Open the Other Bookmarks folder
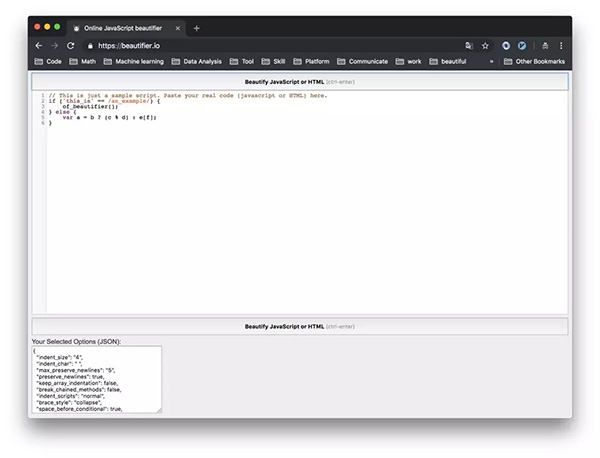 pyautogui.click(x=534, y=62)
